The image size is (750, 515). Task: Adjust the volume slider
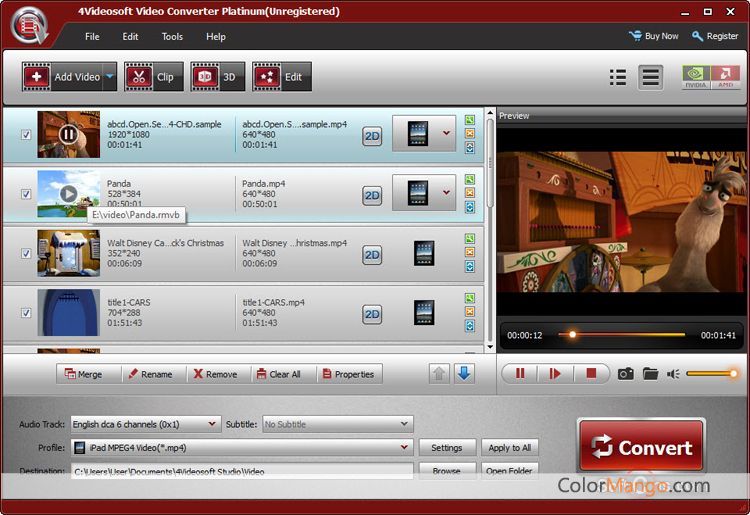(x=712, y=373)
